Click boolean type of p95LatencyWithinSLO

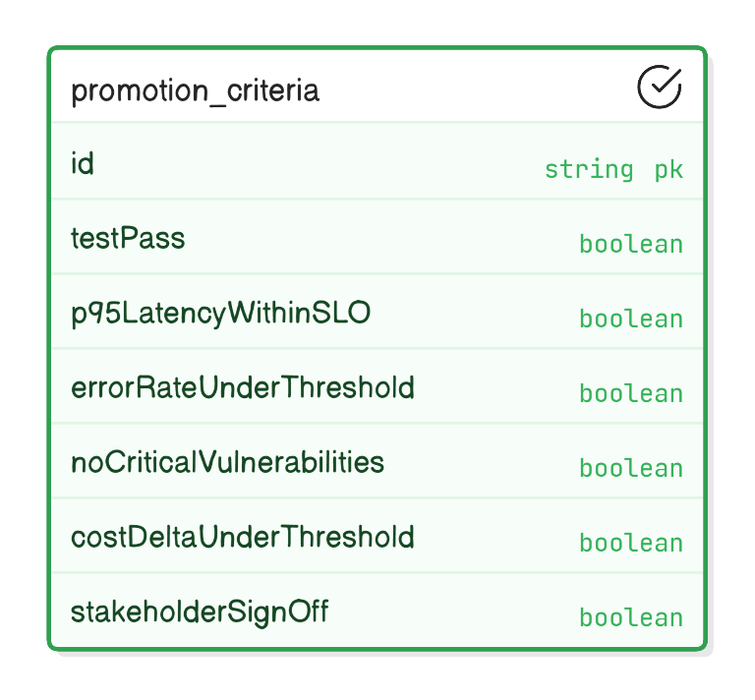631,320
